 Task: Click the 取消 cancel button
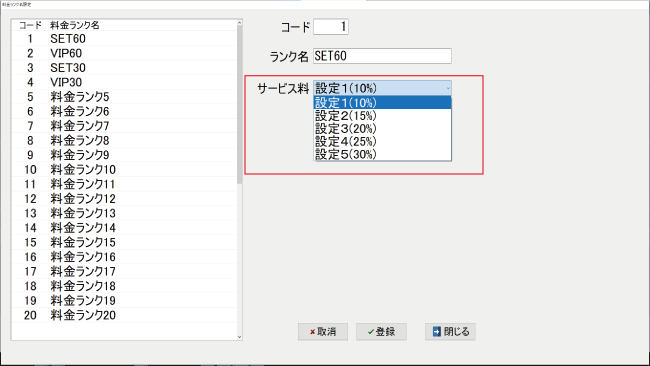(323, 332)
